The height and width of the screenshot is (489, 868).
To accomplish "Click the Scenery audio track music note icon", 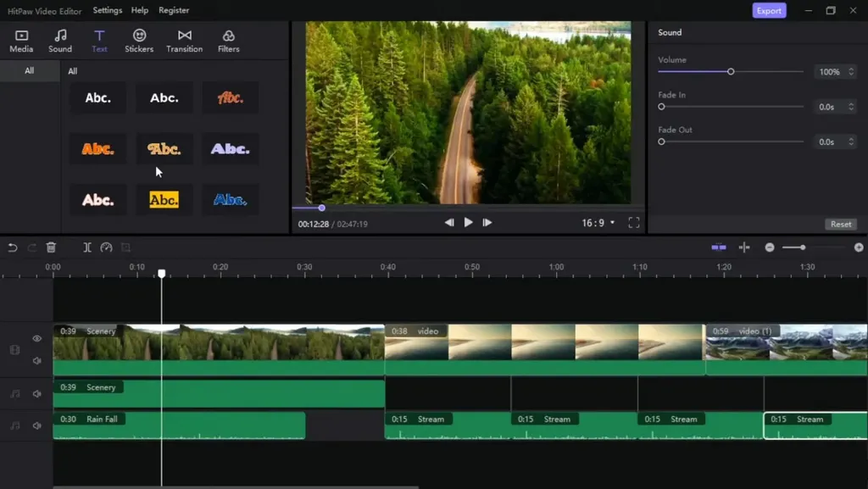I will point(15,394).
